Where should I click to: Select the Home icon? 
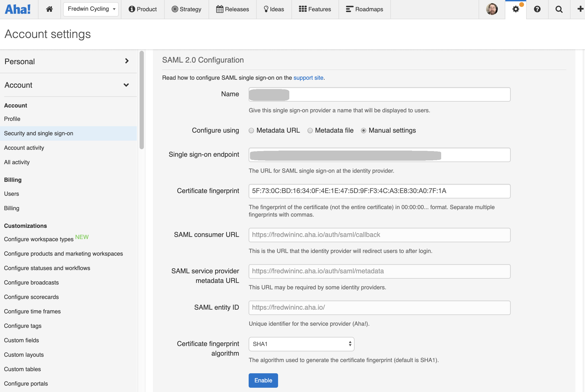tap(49, 9)
